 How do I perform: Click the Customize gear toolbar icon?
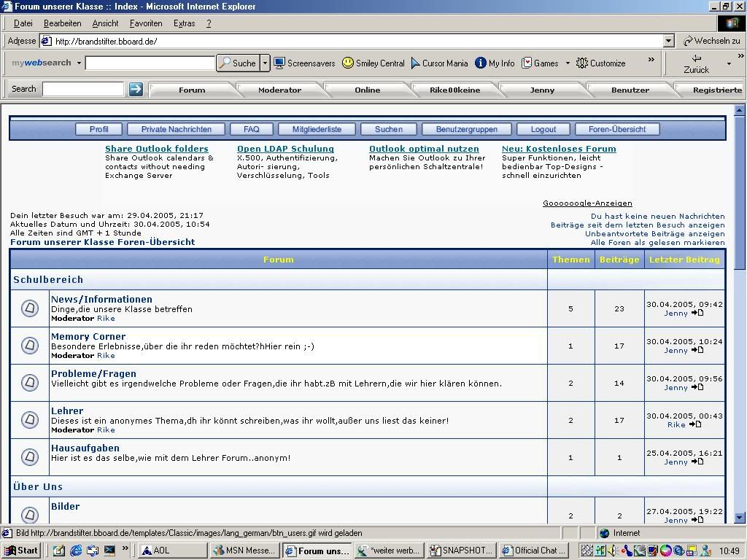[x=582, y=63]
